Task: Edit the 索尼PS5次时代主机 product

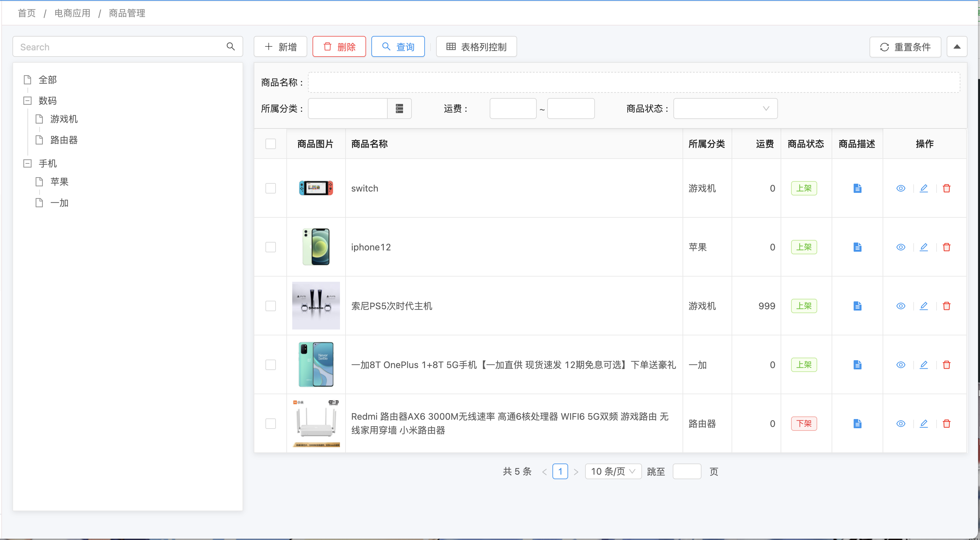Action: [x=924, y=306]
